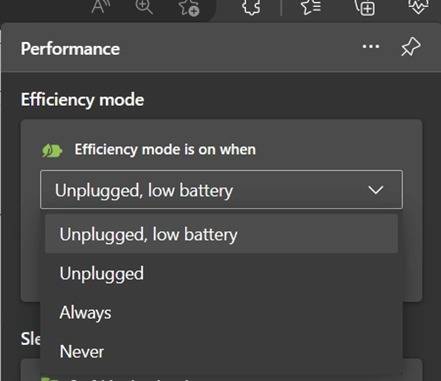Click the Efficiency mode section heading

(x=82, y=100)
